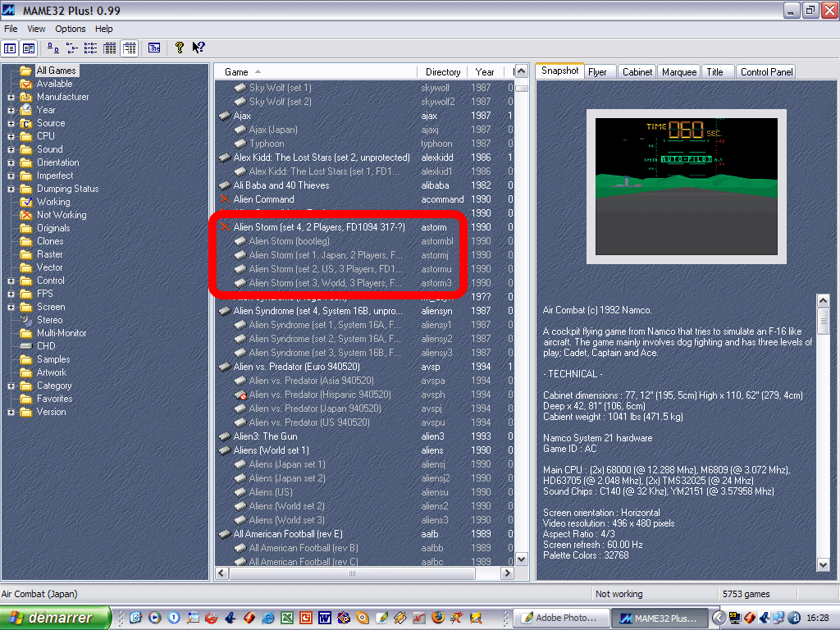Click the history text scroll down arrow
The image size is (840, 630).
pyautogui.click(x=823, y=564)
